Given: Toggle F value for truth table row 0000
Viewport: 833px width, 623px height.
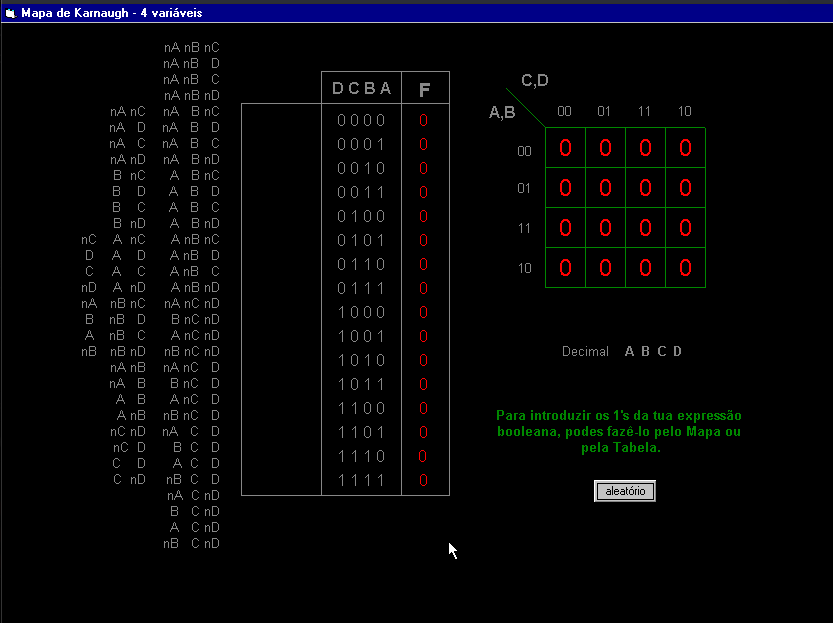Looking at the screenshot, I should tap(424, 120).
